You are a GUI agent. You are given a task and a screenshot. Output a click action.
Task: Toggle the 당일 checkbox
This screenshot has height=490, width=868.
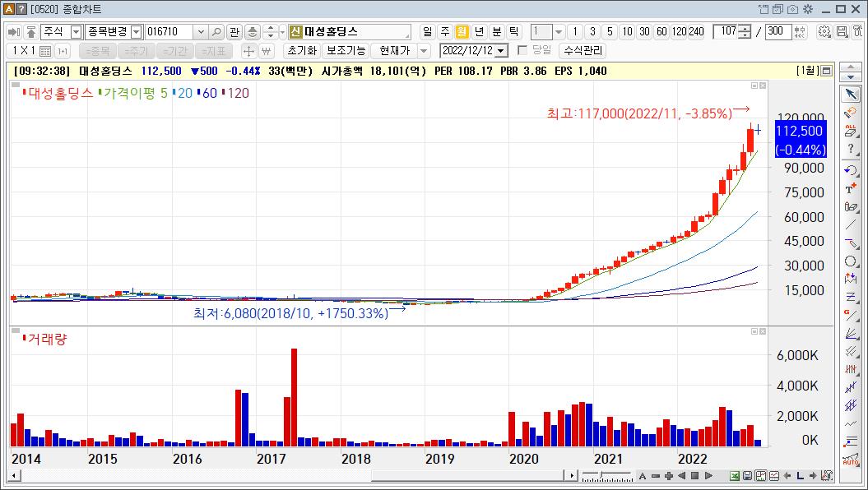[x=522, y=50]
